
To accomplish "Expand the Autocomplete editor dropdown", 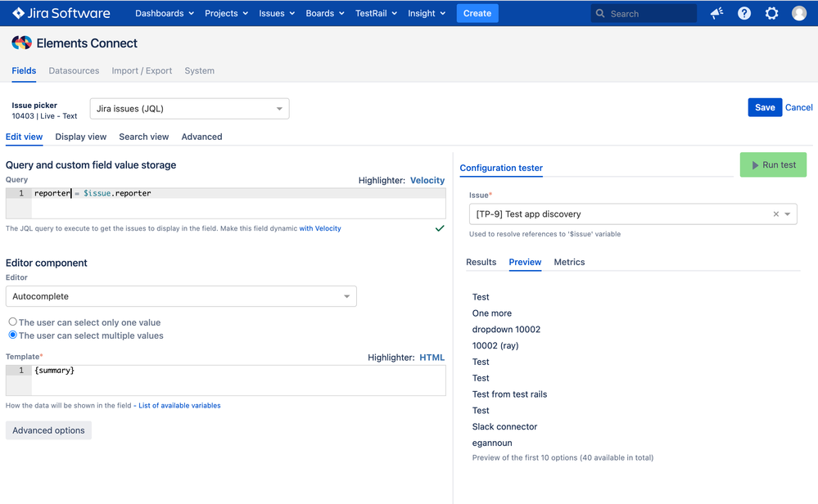I will pyautogui.click(x=181, y=296).
